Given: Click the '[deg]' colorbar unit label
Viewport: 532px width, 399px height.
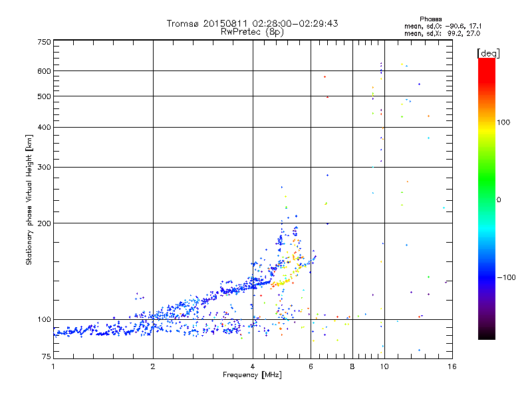Looking at the screenshot, I should coord(488,54).
